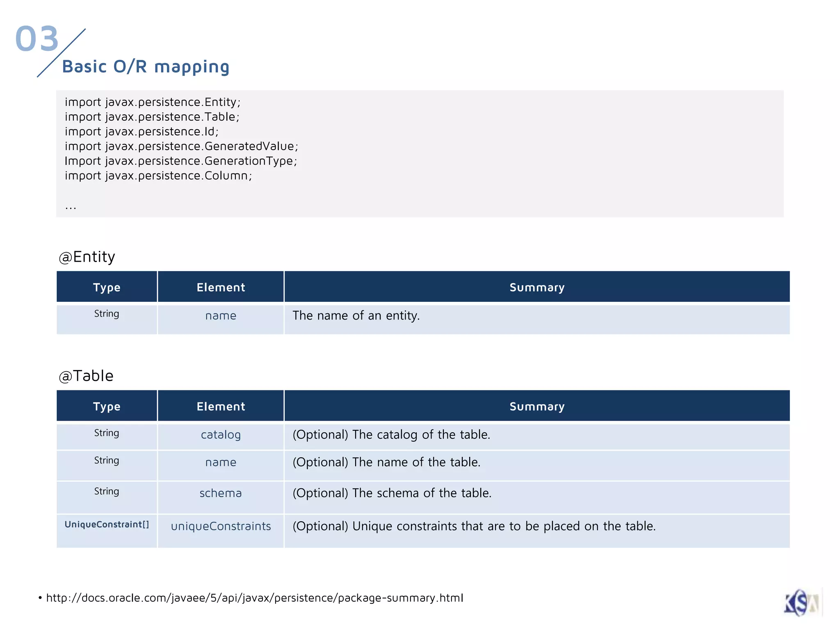This screenshot has height=630, width=840.
Task: Select the 'import javax.persistence.Column;' line
Action: point(158,176)
